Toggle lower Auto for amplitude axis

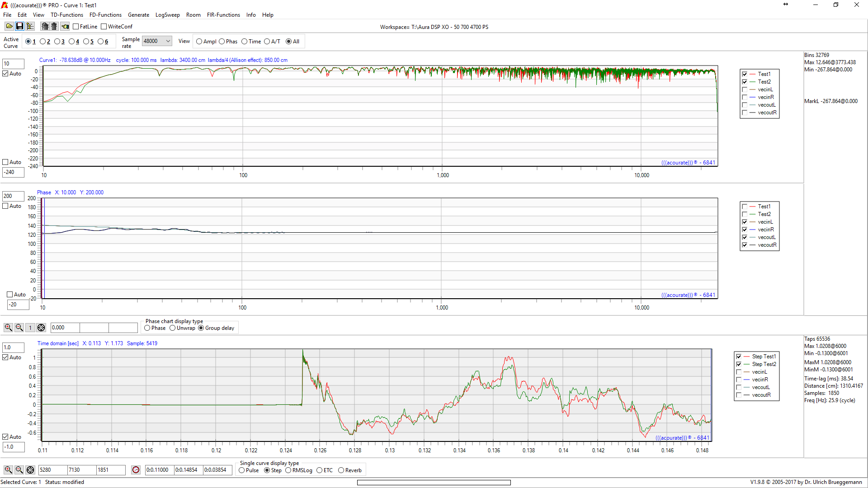5,162
